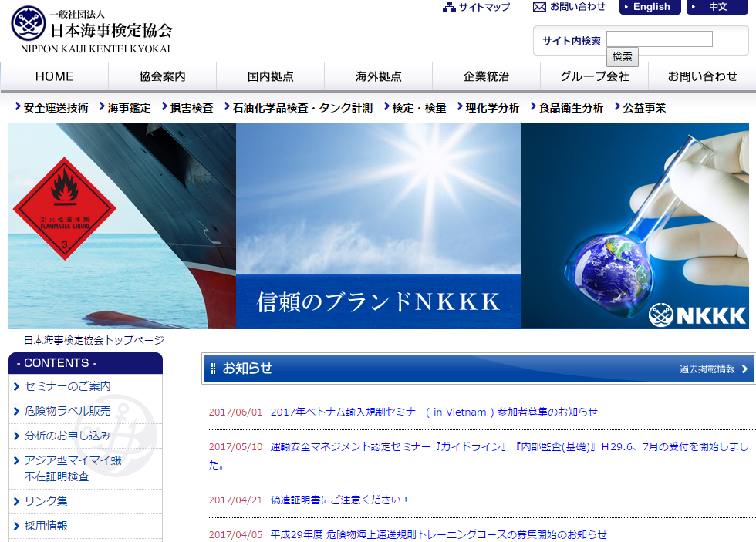
Task: Click the chevron arrow after 過去掲載情報
Action: 744,369
